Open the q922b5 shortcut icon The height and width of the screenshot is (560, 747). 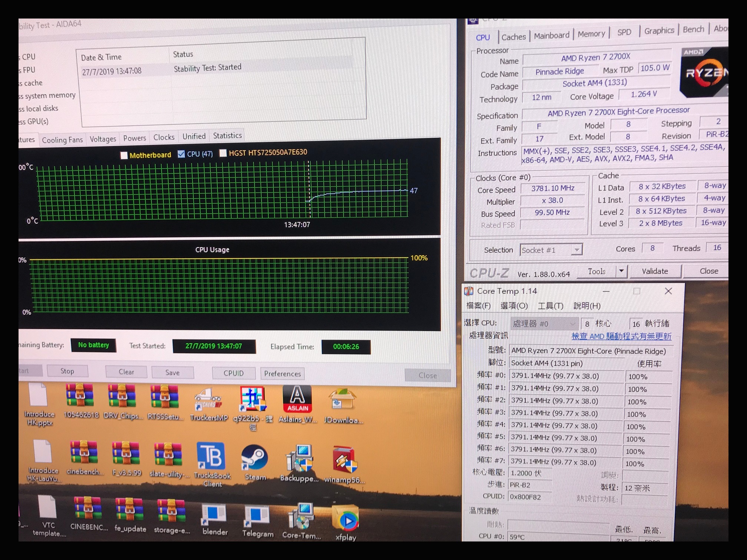tap(253, 407)
